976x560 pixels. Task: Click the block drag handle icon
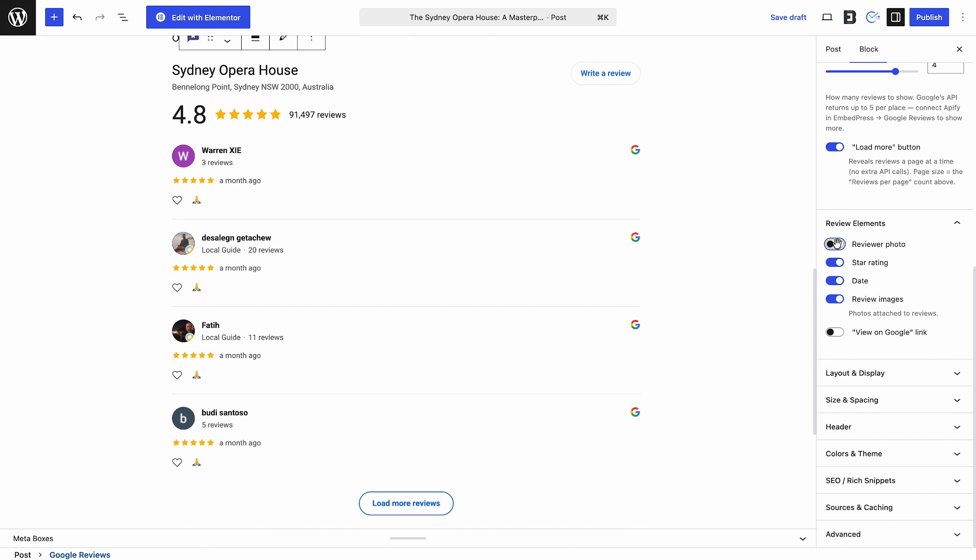[210, 39]
